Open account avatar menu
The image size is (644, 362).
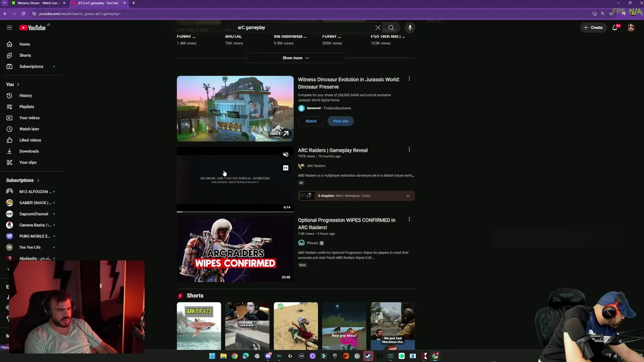point(631,28)
